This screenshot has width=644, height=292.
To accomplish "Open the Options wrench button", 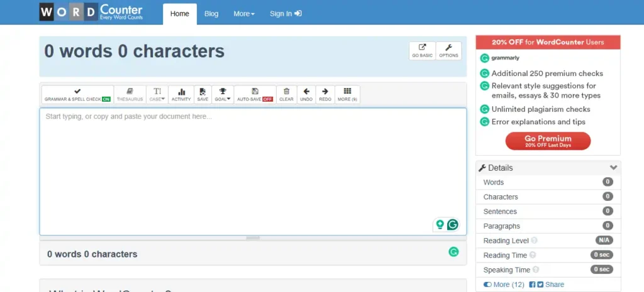I will [448, 51].
